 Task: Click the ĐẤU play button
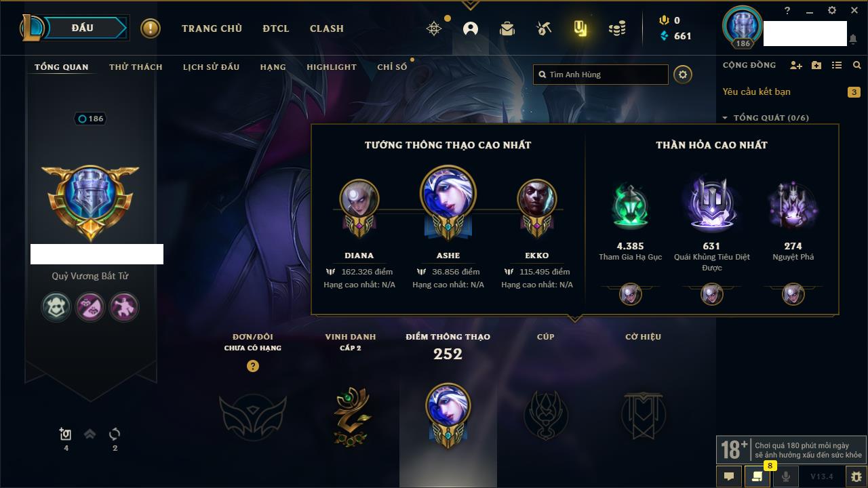tap(83, 28)
